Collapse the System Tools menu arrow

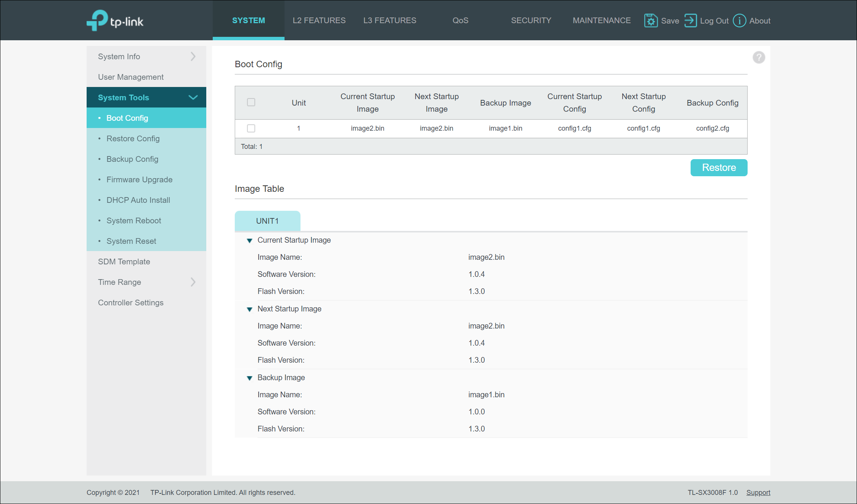pos(193,98)
